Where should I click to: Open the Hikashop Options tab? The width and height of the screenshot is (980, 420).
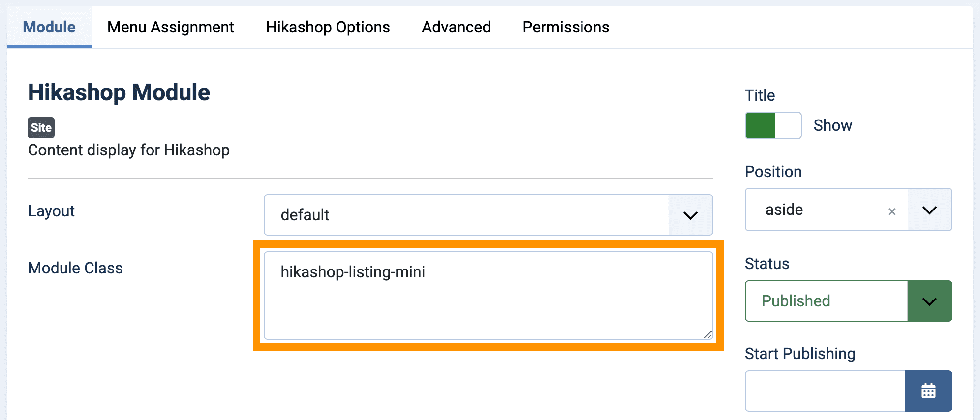[328, 27]
